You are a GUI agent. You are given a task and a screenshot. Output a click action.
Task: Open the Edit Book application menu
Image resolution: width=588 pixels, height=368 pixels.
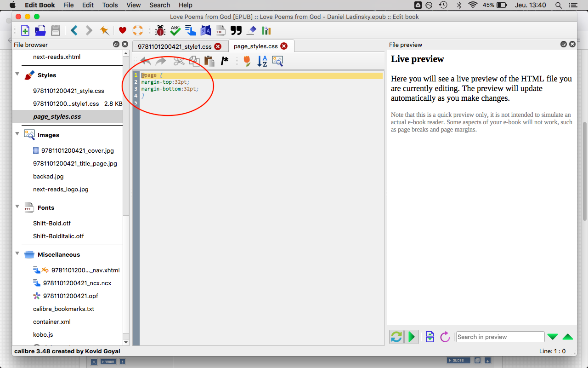pyautogui.click(x=40, y=5)
